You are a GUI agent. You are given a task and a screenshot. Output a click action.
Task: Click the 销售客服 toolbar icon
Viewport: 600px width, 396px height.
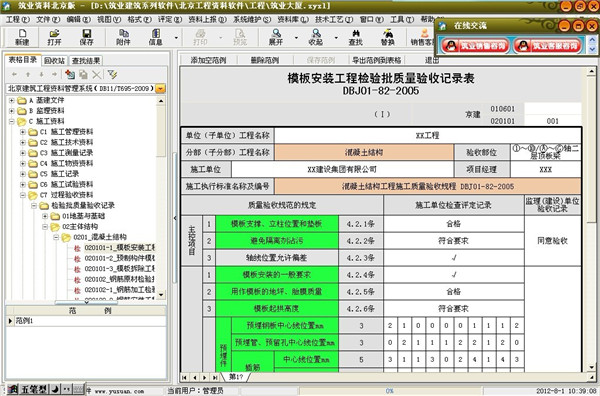point(422,37)
